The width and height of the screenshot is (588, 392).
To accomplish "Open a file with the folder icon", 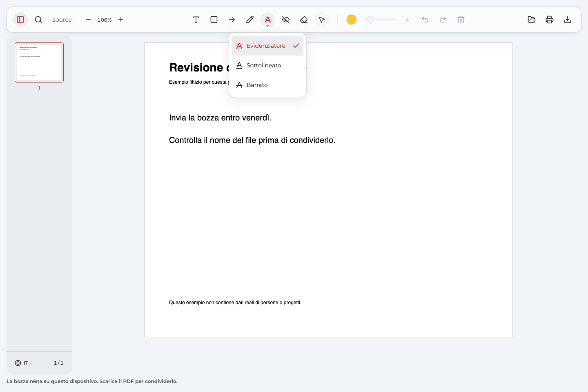I will click(532, 20).
